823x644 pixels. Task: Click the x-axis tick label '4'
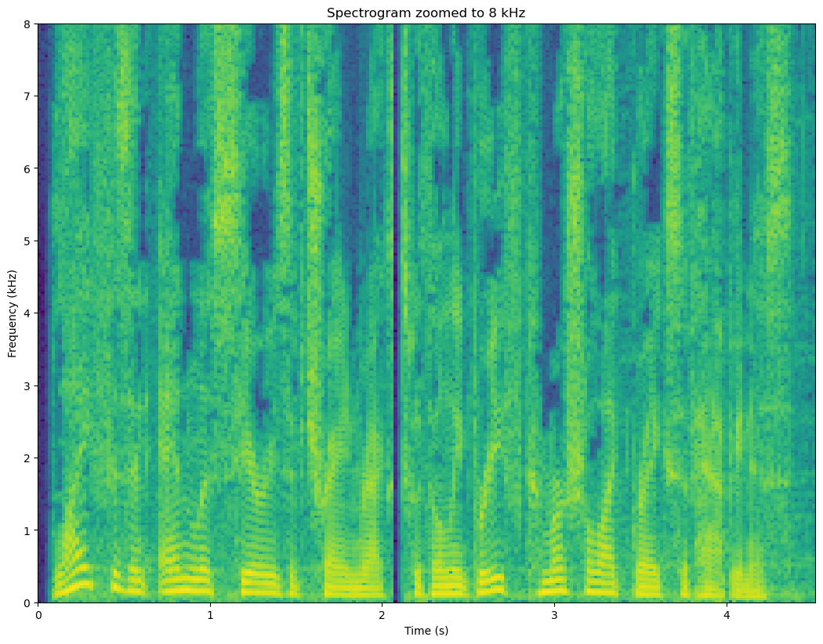pyautogui.click(x=727, y=615)
